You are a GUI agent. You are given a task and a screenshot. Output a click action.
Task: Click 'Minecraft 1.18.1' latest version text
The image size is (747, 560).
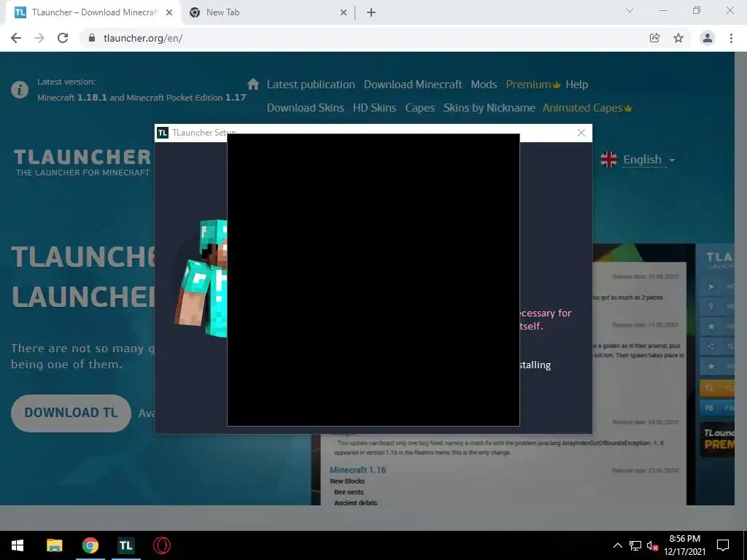[72, 98]
